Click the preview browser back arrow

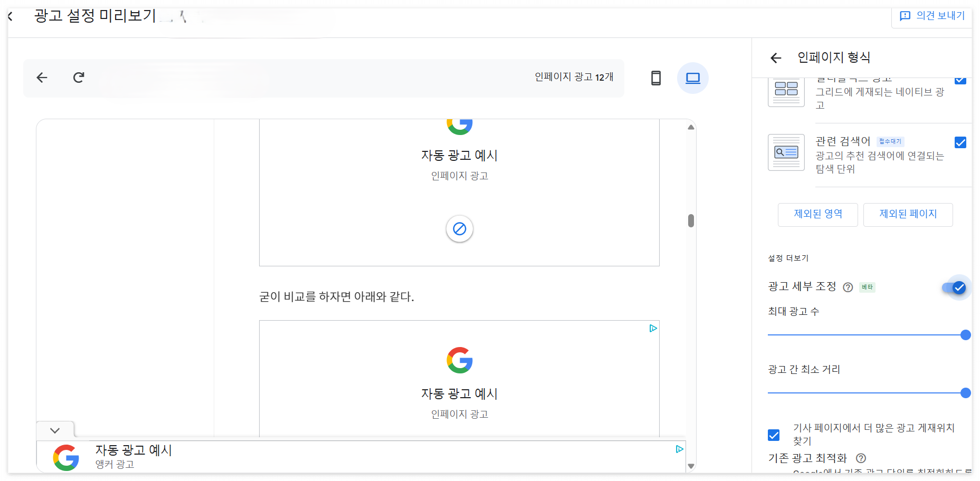point(42,78)
